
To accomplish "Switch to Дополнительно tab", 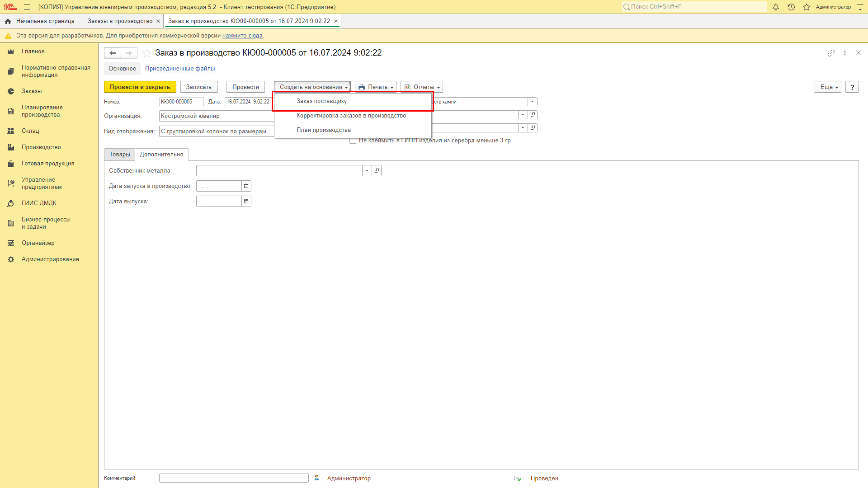I will (162, 155).
